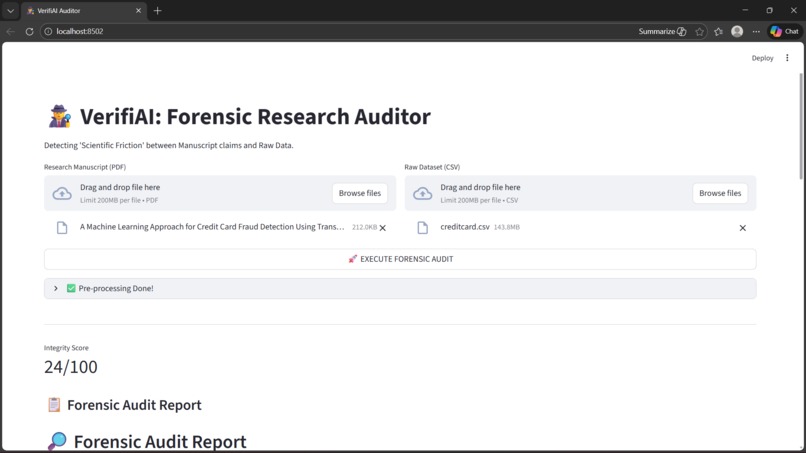Image resolution: width=806 pixels, height=453 pixels.
Task: Open the browser profile avatar
Action: pos(737,31)
